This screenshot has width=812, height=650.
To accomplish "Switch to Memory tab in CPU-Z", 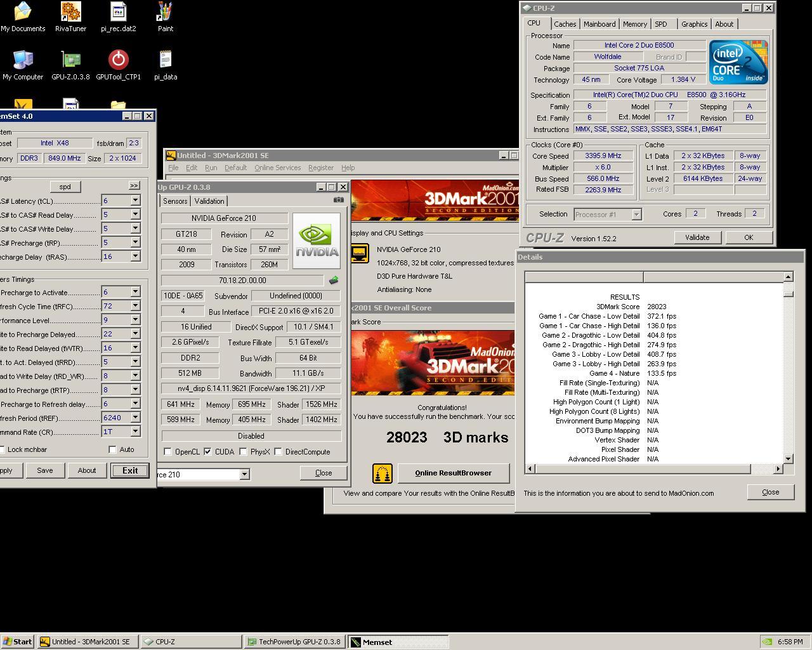I will tap(634, 24).
